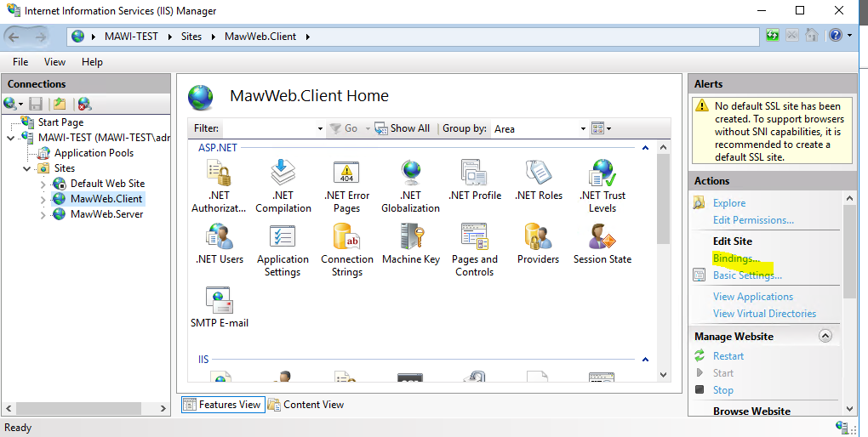The height and width of the screenshot is (437, 868).
Task: Click View Applications link
Action: click(753, 297)
